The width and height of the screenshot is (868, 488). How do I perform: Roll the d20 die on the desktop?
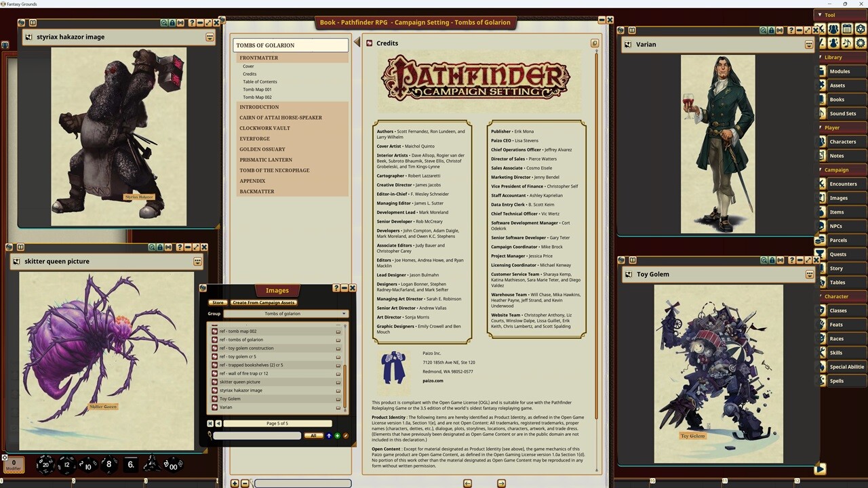(x=45, y=464)
